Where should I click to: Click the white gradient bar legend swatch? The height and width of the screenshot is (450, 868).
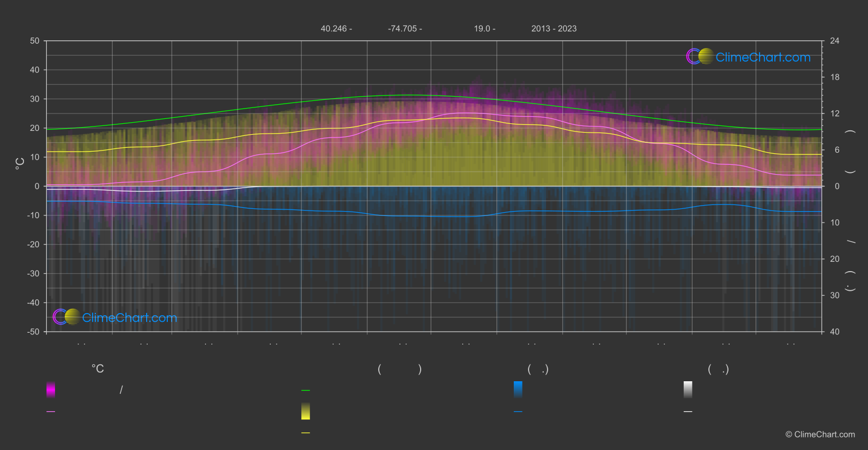pyautogui.click(x=688, y=389)
